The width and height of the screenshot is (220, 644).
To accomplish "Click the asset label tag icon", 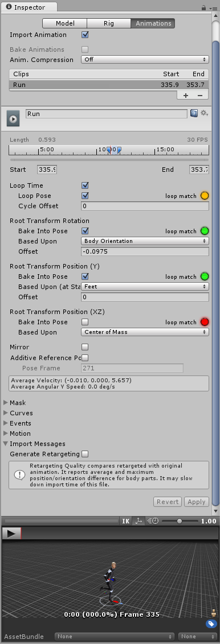I will pyautogui.click(x=211, y=624).
